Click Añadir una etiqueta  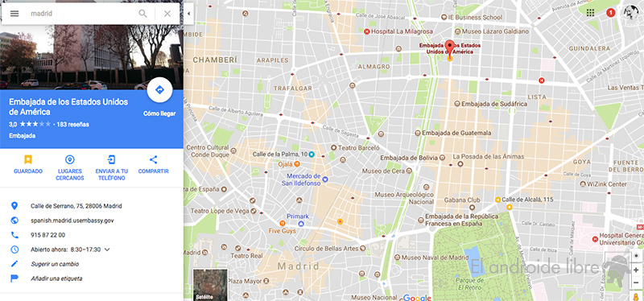tap(56, 278)
